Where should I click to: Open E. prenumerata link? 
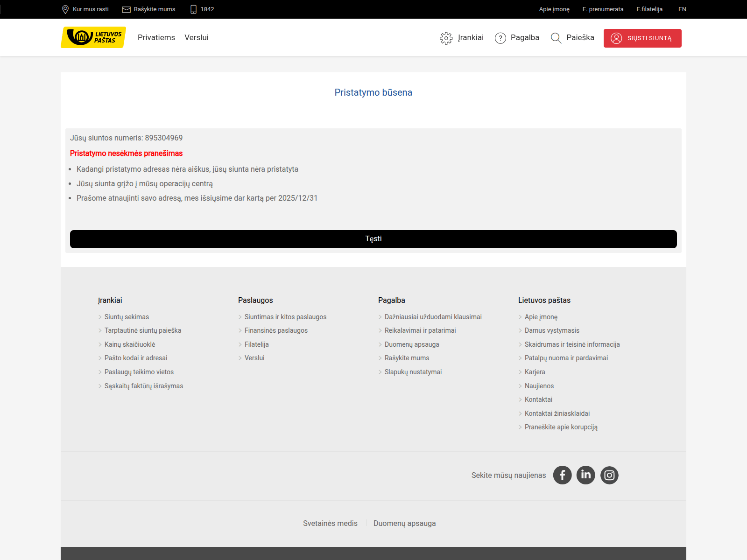[603, 9]
